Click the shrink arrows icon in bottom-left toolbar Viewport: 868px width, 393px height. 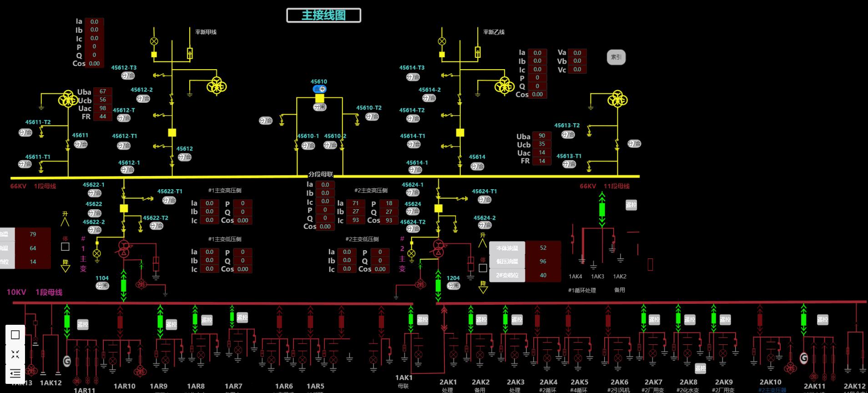(x=15, y=354)
